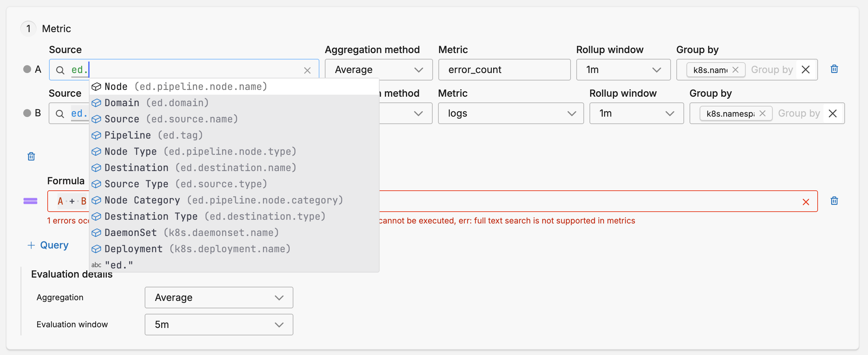Click the add Query button

48,245
